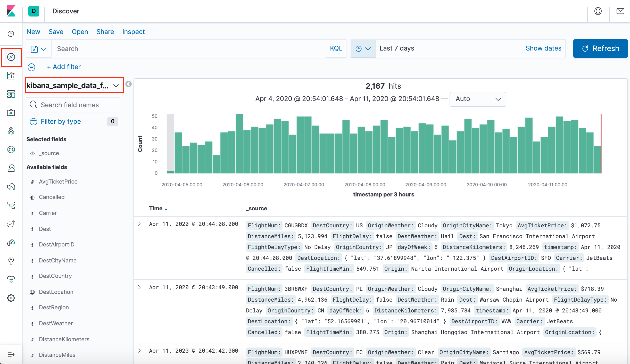This screenshot has width=630, height=364.
Task: Click the Show dates link
Action: [x=543, y=48]
